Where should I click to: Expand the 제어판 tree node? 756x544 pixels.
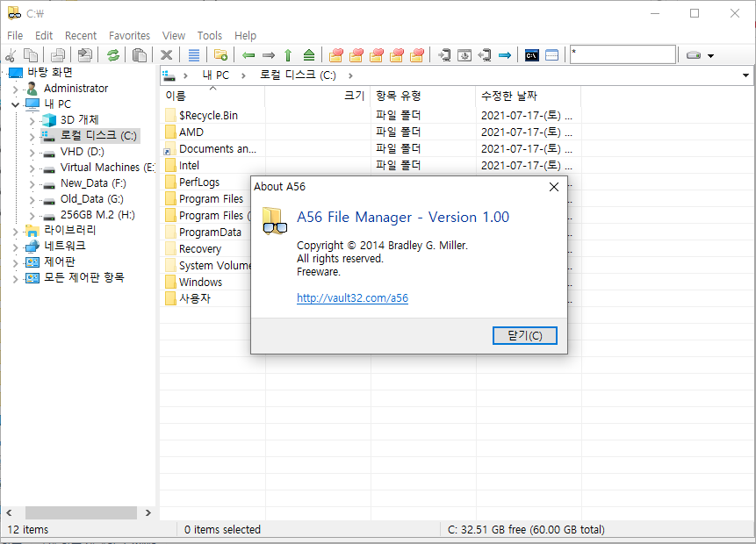click(16, 263)
